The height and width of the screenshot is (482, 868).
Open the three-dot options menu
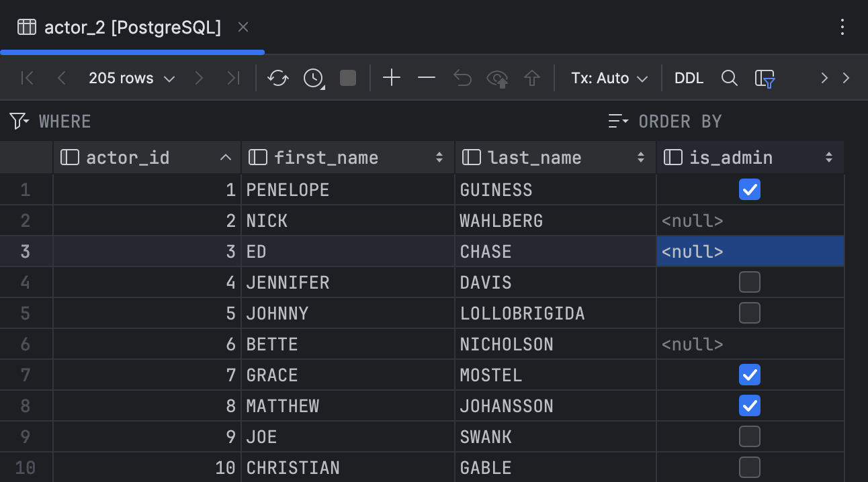click(842, 27)
